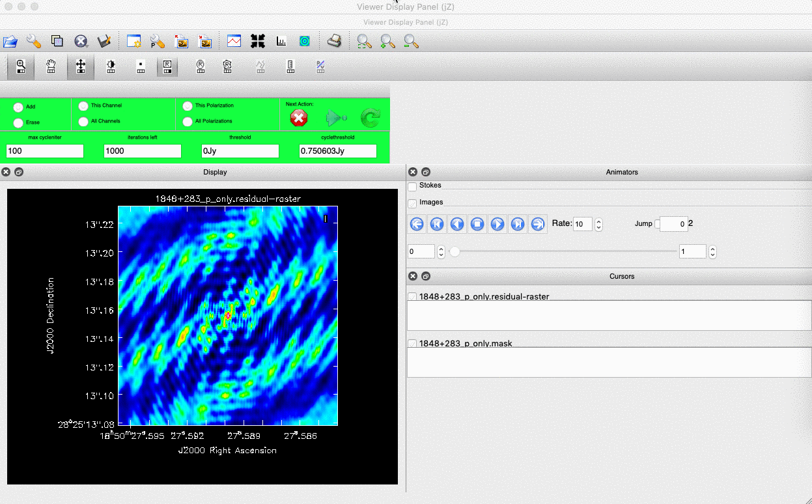
Task: Click the histogram tool icon
Action: (x=281, y=42)
